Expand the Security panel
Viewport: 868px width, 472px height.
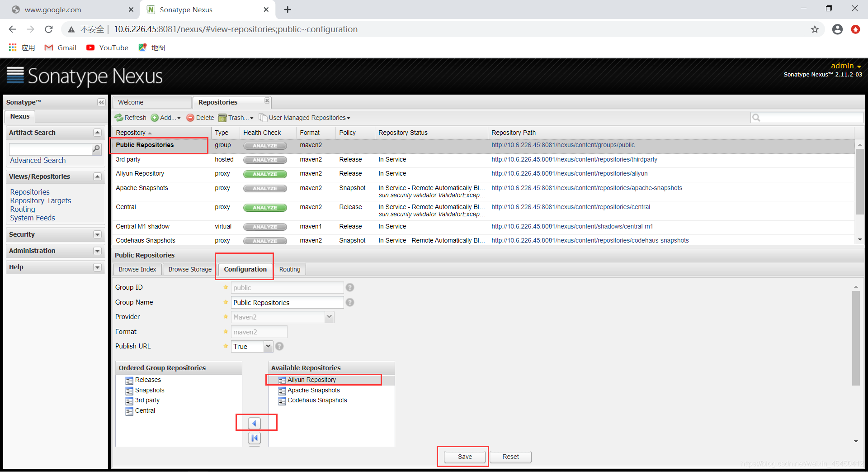pos(97,234)
